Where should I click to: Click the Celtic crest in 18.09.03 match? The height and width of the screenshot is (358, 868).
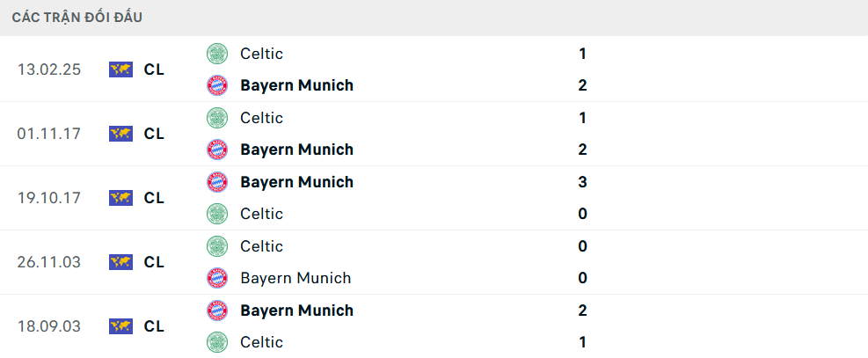pyautogui.click(x=216, y=342)
